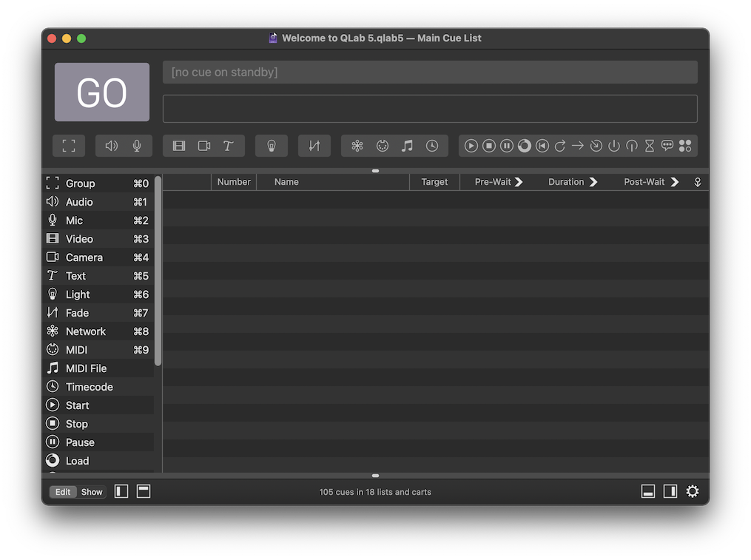Expand the Post-Wait column chevron

675,182
